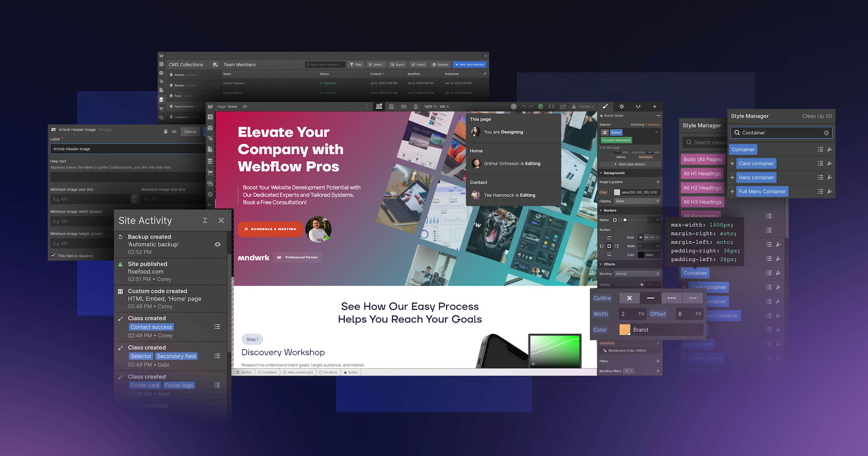Expand More type options
This screenshot has height=456, width=868.
pos(630,164)
